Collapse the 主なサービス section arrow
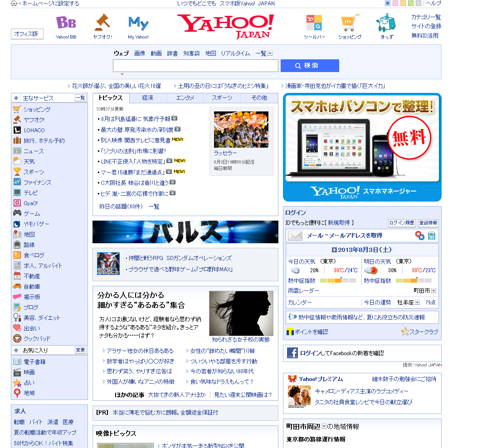 click(16, 98)
